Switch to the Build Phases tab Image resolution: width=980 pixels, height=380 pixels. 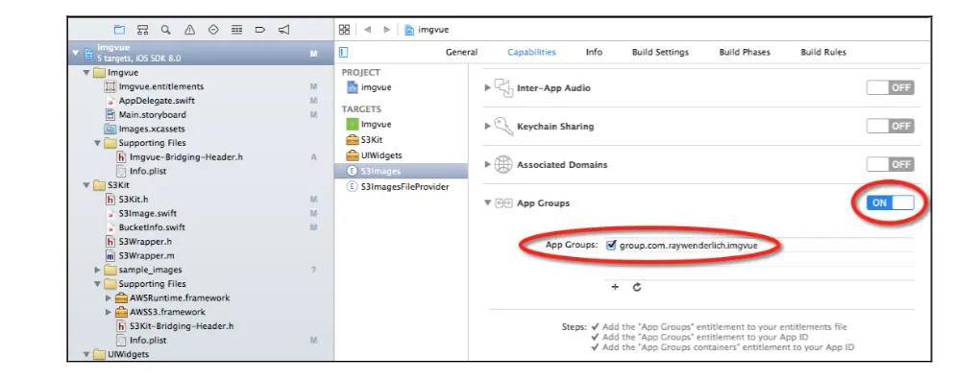coord(745,53)
